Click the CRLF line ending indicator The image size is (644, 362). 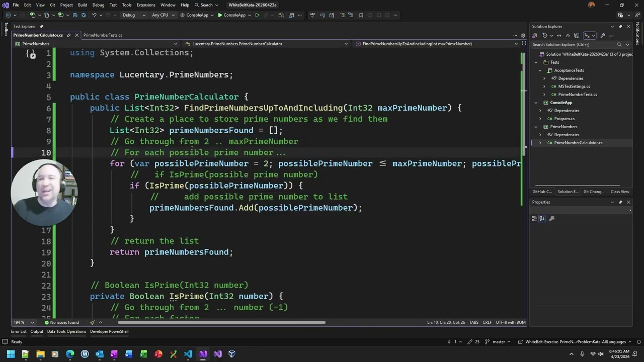[487, 322]
